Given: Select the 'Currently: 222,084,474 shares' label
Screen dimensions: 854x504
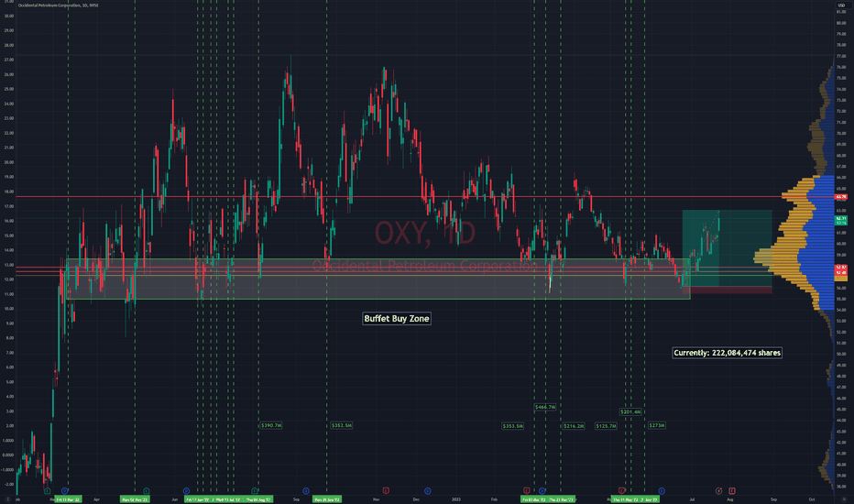Looking at the screenshot, I should 728,353.
